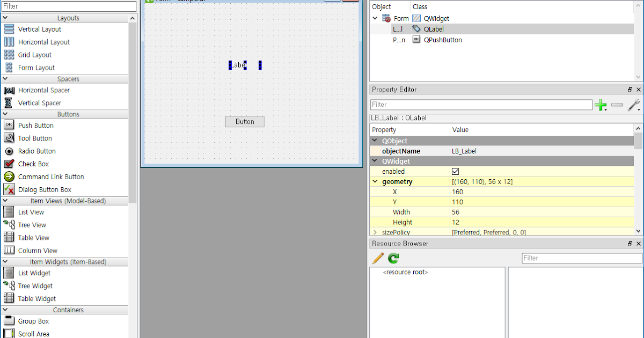Toggle the enabled checkbox for LB_Label
Image resolution: width=644 pixels, height=338 pixels.
tap(455, 171)
